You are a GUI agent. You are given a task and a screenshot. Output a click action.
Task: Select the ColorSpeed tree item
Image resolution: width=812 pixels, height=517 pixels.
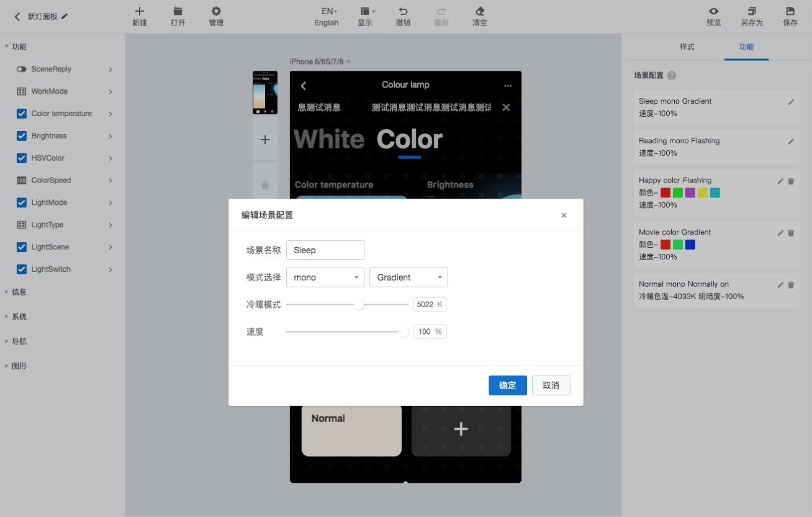point(52,181)
